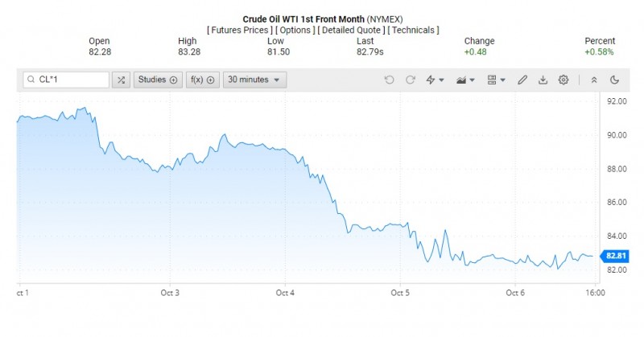
Task: Open the Studies menu
Action: (156, 80)
